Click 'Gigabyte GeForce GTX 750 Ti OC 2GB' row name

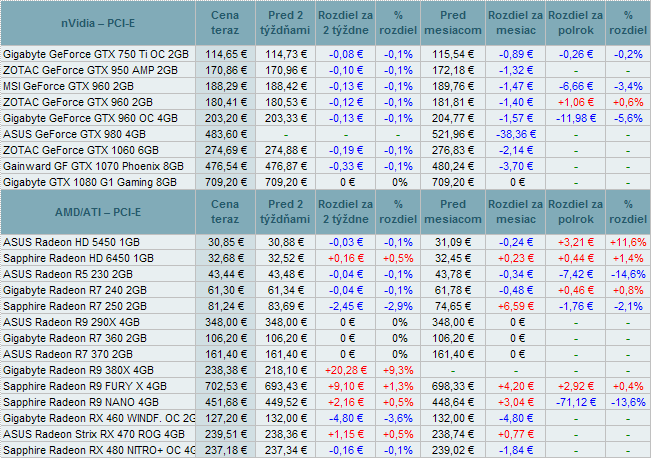click(96, 54)
